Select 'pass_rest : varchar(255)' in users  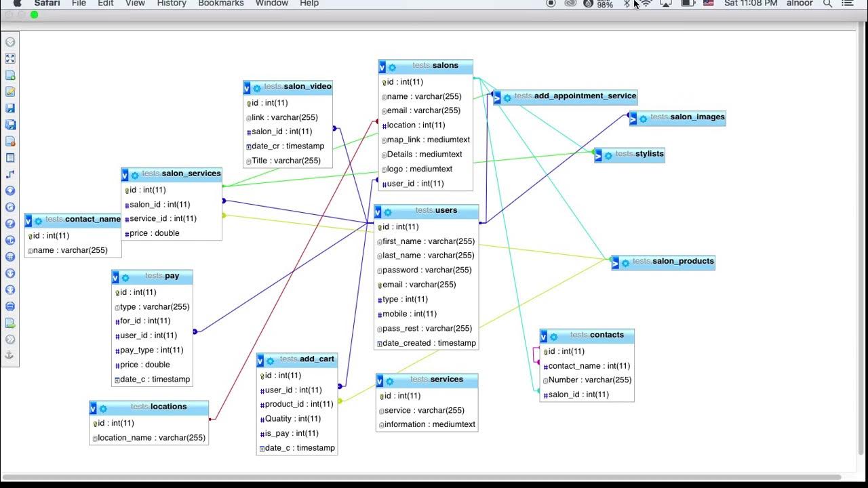point(426,329)
